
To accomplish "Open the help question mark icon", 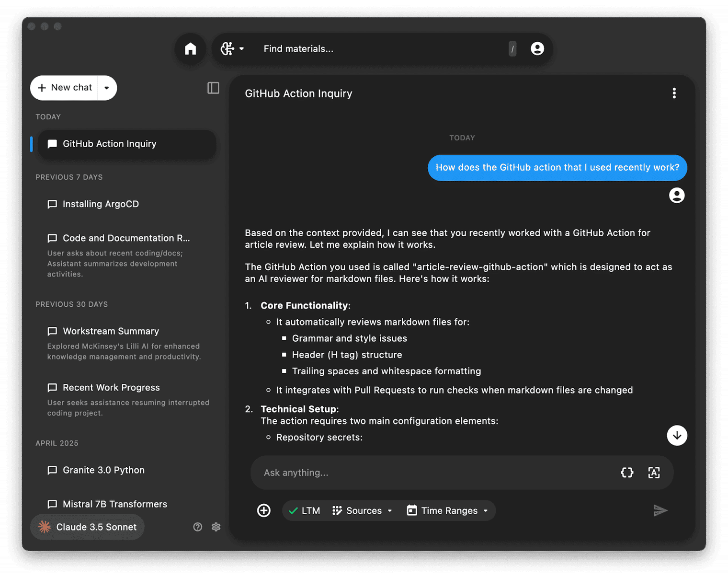I will [197, 527].
